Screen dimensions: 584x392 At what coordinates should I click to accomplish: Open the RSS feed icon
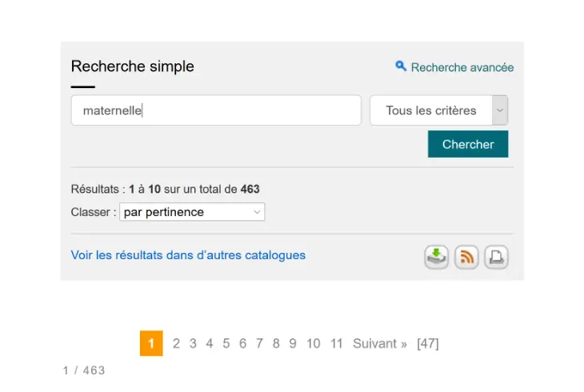(466, 257)
